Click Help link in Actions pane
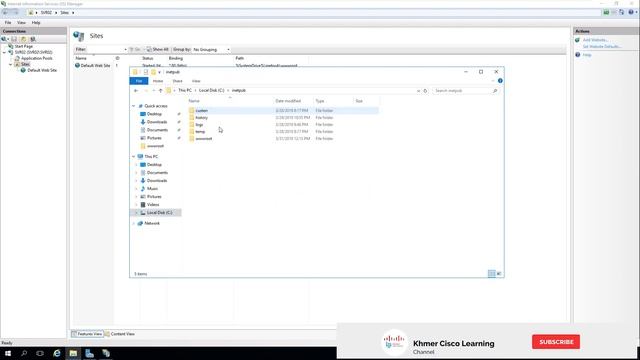Viewport: 640px width, 360px height. pos(587,55)
